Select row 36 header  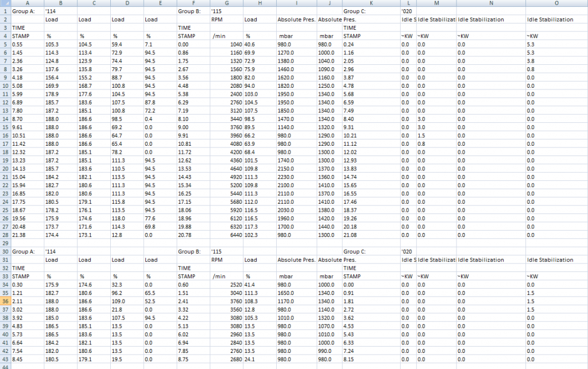tap(5, 301)
